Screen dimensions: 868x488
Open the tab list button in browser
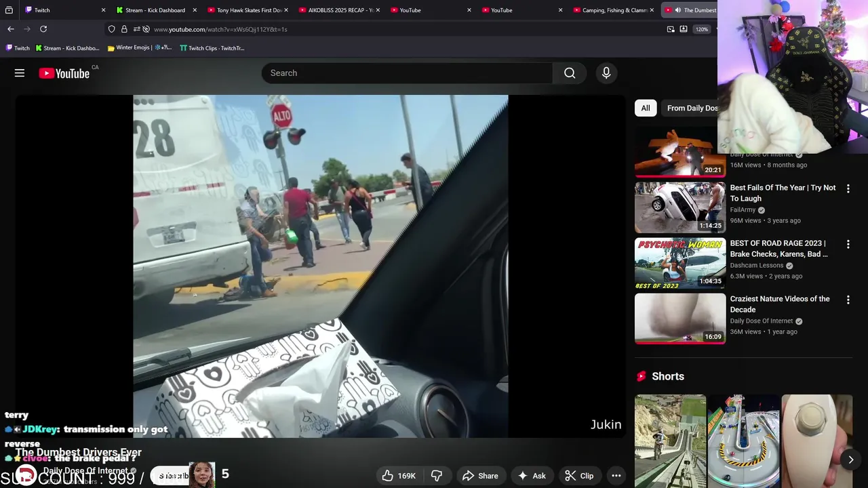click(9, 10)
